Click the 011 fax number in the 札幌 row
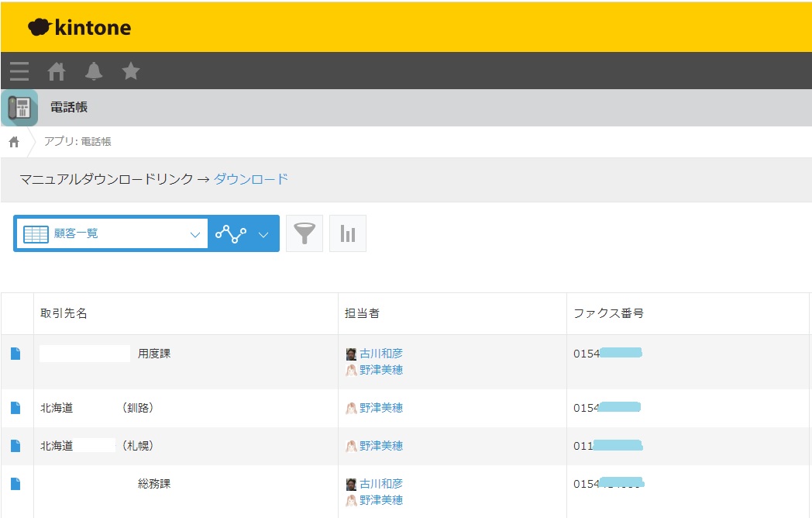 [x=608, y=446]
